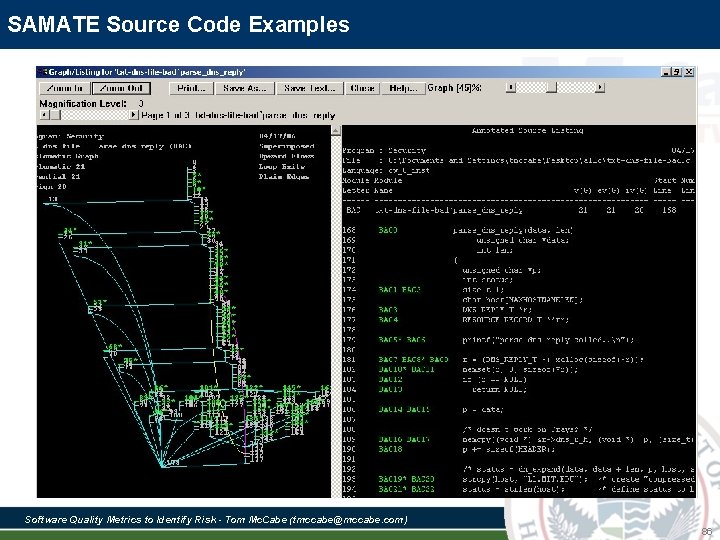
Task: Click right arrow of page scrollbar
Action: coord(134,115)
